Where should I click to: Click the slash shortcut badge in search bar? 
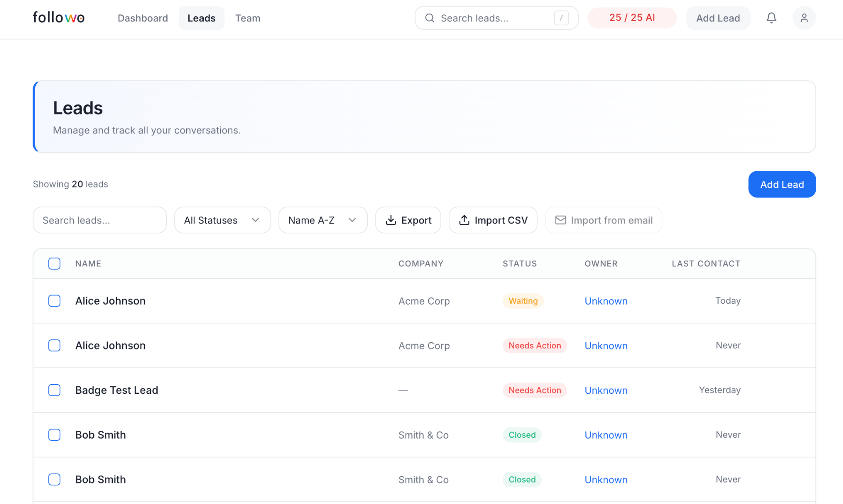[x=562, y=18]
